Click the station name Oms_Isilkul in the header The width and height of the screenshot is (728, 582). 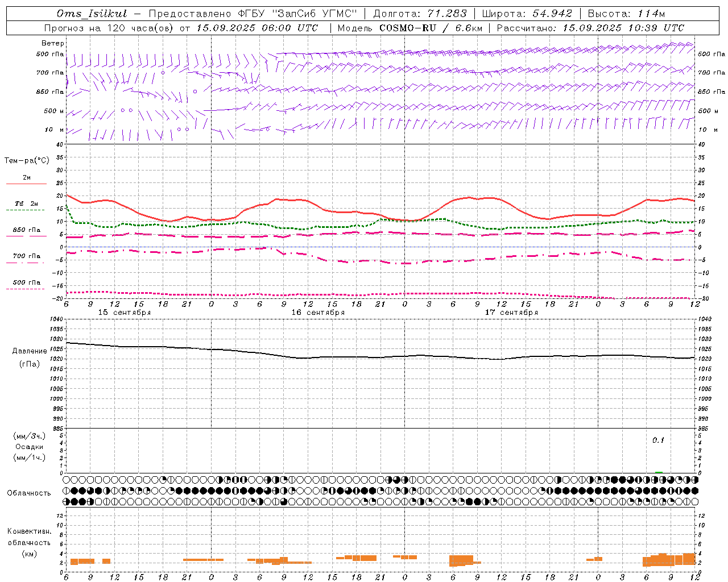[x=92, y=14]
